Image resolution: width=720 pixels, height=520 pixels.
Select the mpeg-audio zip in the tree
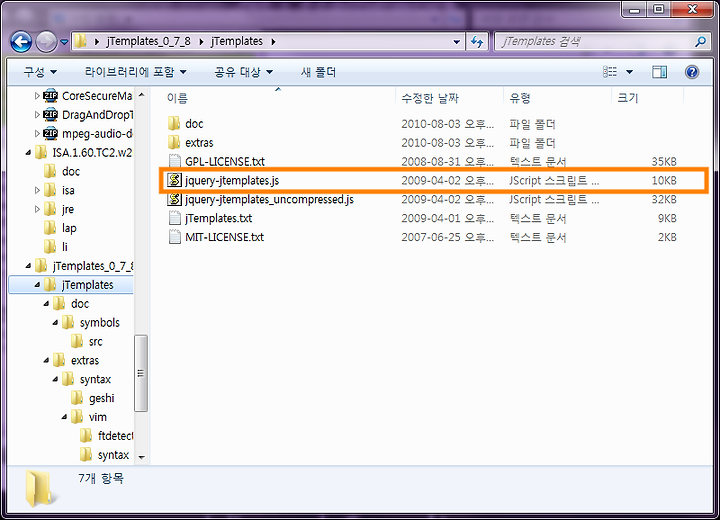point(87,134)
